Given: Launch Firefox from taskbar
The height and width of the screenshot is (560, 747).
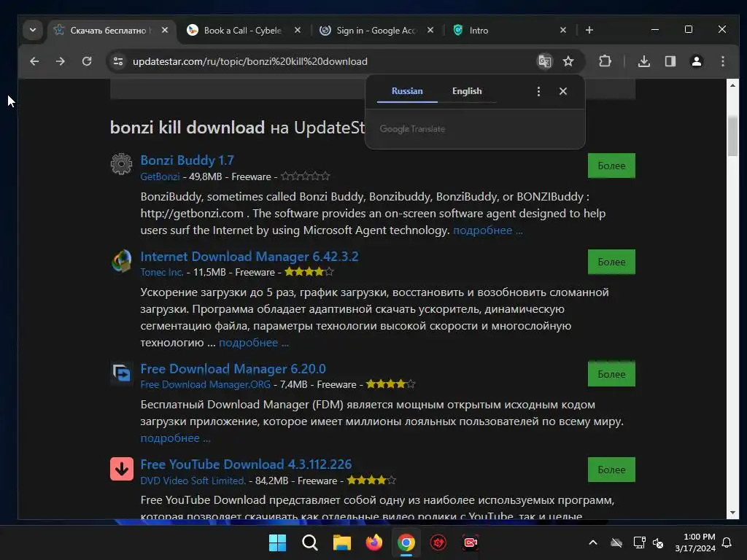Looking at the screenshot, I should tap(374, 542).
